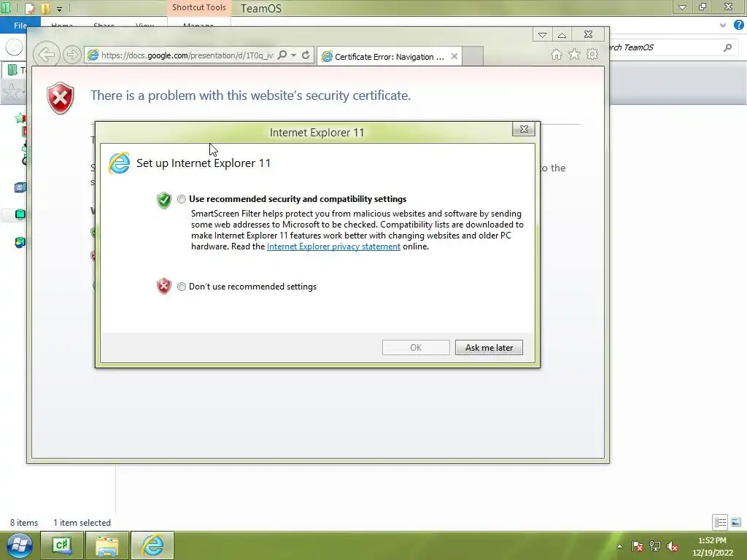Open the File tab in TeamOS Explorer
This screenshot has height=560, width=747.
pos(20,26)
